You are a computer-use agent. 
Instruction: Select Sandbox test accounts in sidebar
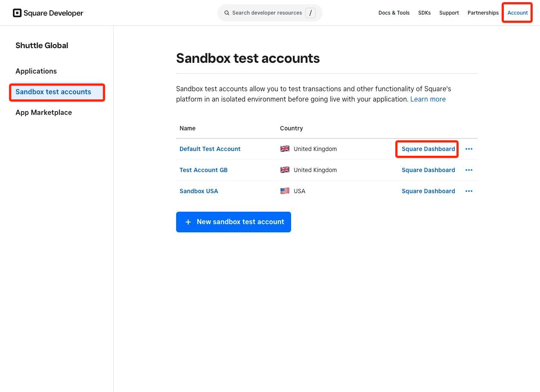pos(57,92)
